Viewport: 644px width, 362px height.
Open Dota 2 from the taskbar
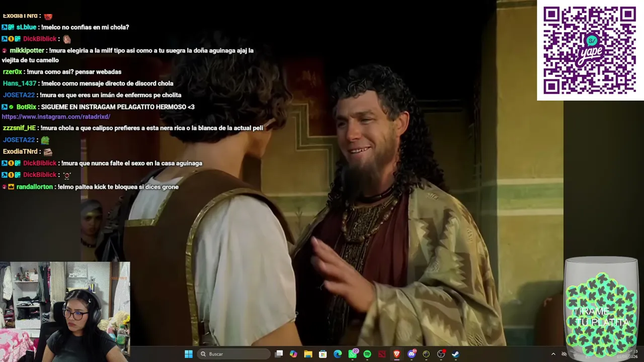[x=382, y=354]
